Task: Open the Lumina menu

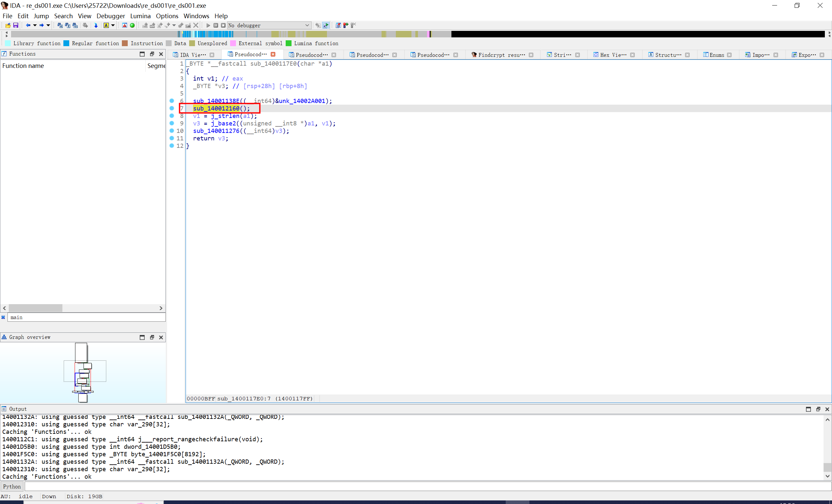Action: tap(140, 16)
